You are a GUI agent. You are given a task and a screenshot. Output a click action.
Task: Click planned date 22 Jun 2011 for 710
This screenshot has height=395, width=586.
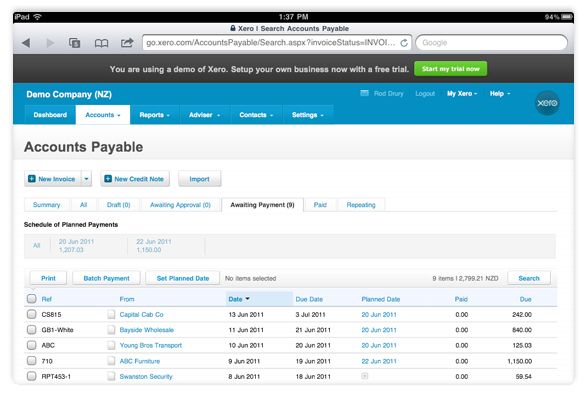tap(379, 361)
